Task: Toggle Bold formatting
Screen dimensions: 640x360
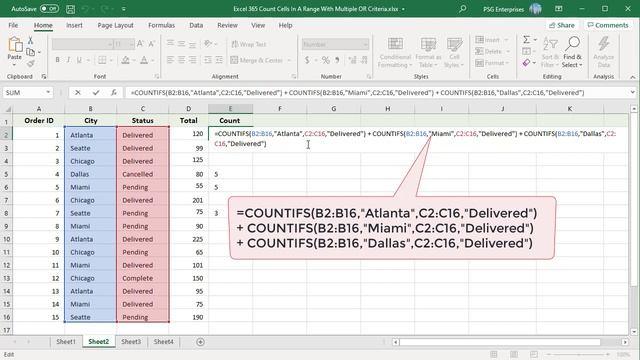Action: point(57,60)
